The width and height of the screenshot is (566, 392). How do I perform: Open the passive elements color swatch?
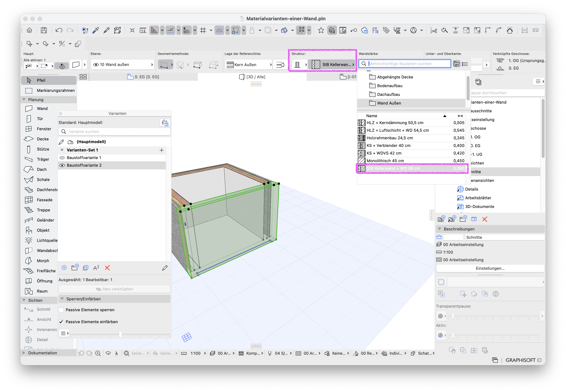coord(64,333)
